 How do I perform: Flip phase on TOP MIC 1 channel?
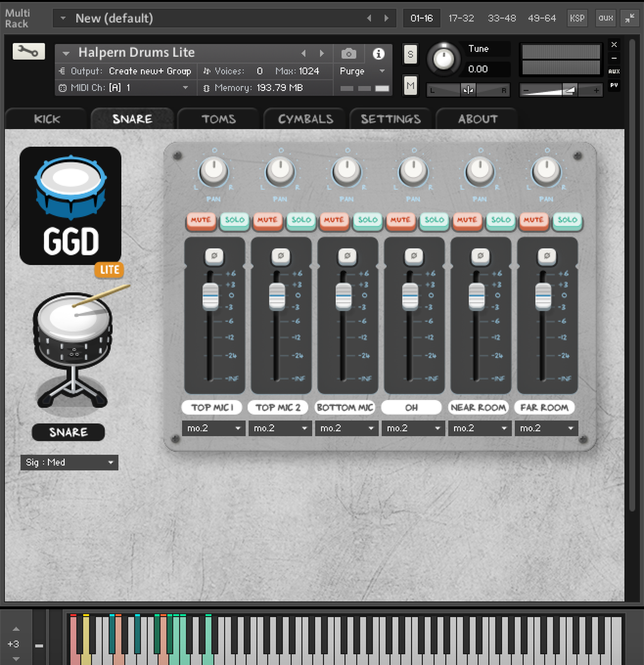(214, 256)
